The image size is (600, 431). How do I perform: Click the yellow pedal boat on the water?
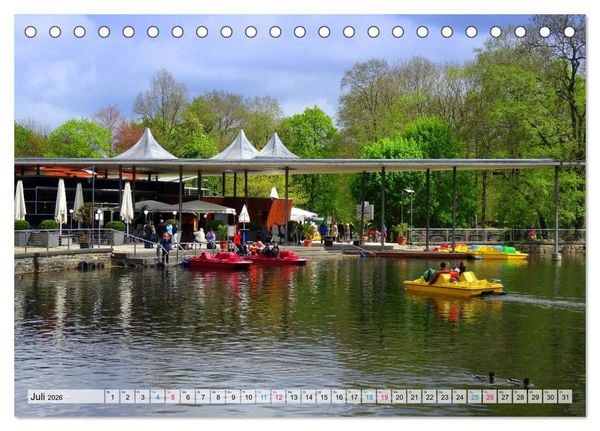click(x=454, y=284)
